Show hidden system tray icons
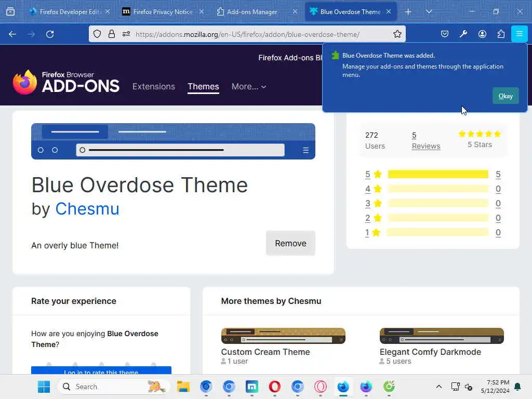Screen dimensions: 532x399 [x=438, y=387]
